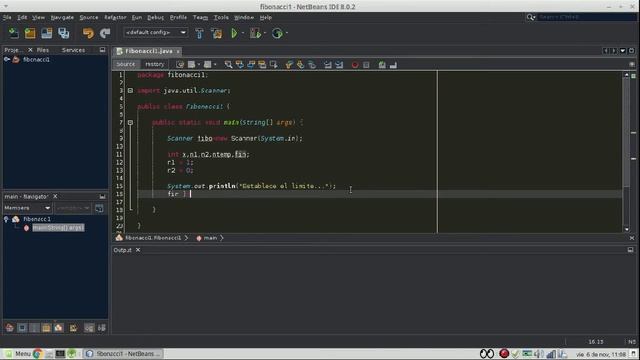Viewport: 640px width, 360px height.
Task: Toggle Show Inherited Members filter in Navigator
Action: coord(9,328)
